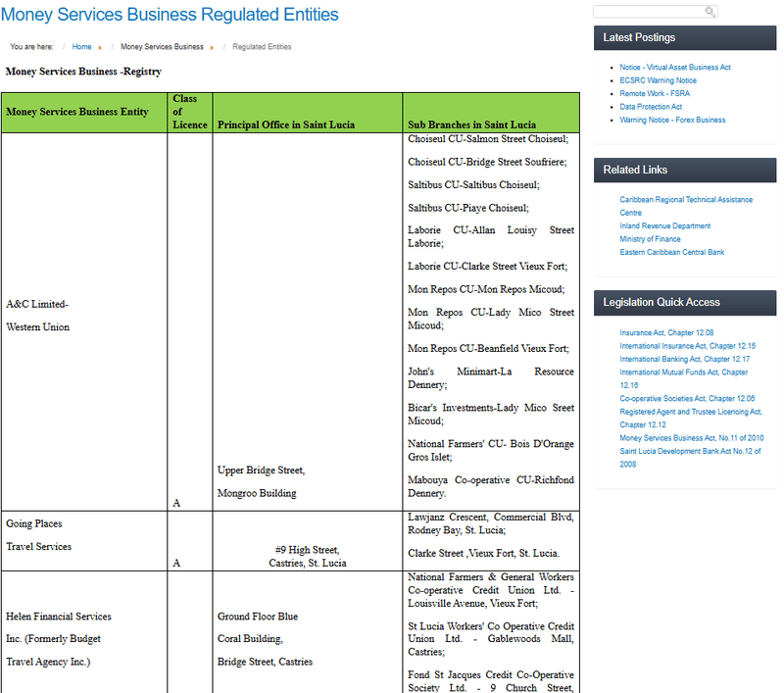Visit Caribbean Regional Technical Assistance Centre link
The height and width of the screenshot is (693, 784).
[x=686, y=206]
